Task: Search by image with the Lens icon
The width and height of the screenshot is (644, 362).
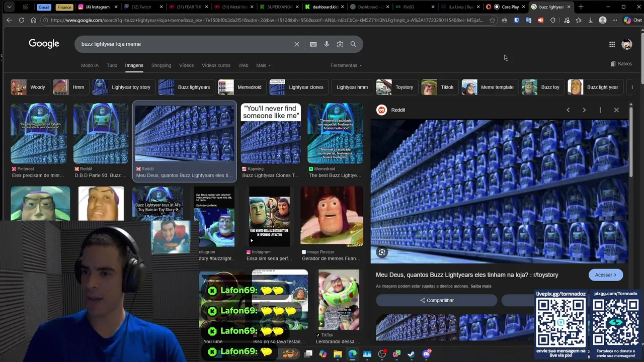Action: coord(340,44)
